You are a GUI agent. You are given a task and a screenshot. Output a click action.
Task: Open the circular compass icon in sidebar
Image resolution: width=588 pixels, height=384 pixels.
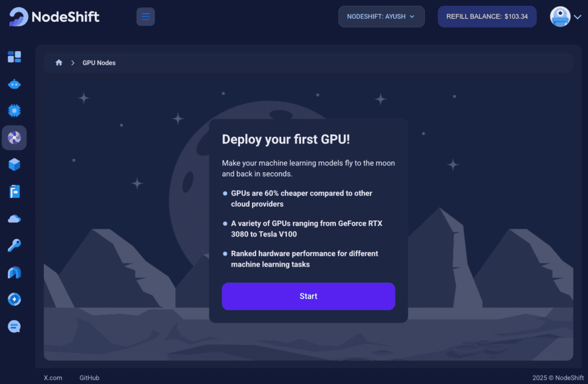click(14, 299)
